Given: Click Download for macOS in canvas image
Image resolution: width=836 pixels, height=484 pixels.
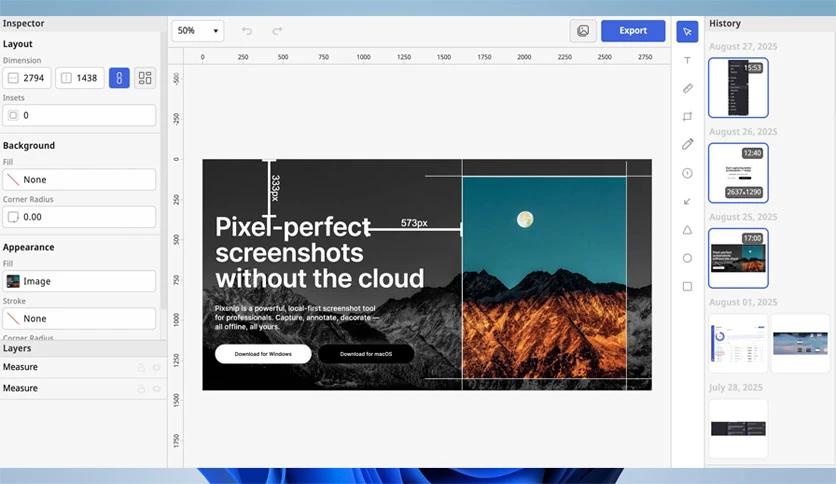Looking at the screenshot, I should [366, 354].
